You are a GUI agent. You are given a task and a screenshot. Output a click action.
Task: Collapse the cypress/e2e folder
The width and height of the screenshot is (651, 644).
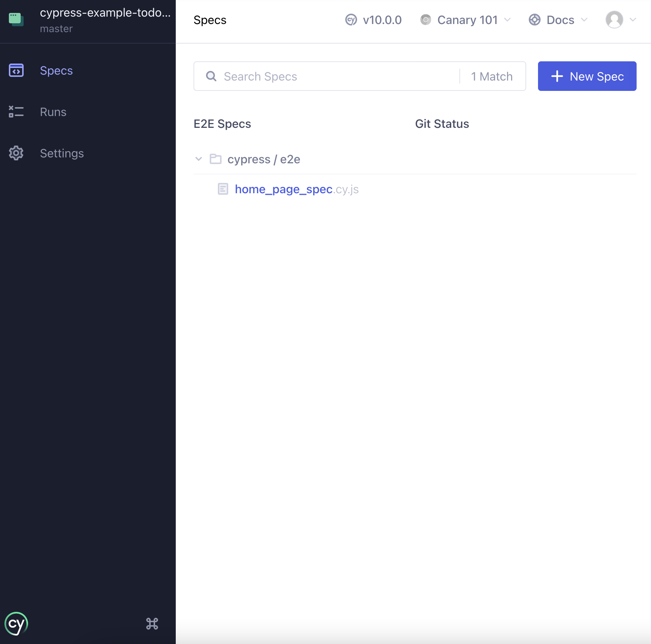click(199, 159)
